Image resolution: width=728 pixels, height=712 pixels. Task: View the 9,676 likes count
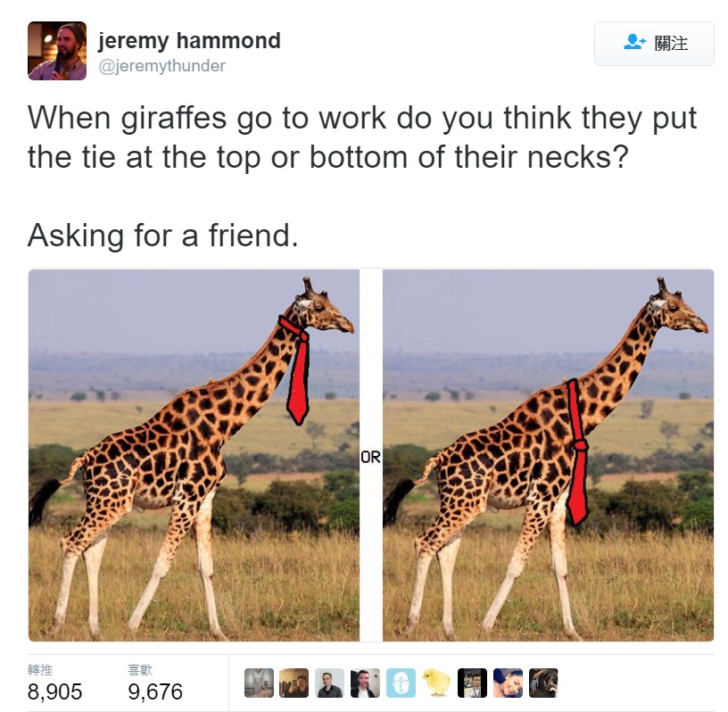click(155, 691)
